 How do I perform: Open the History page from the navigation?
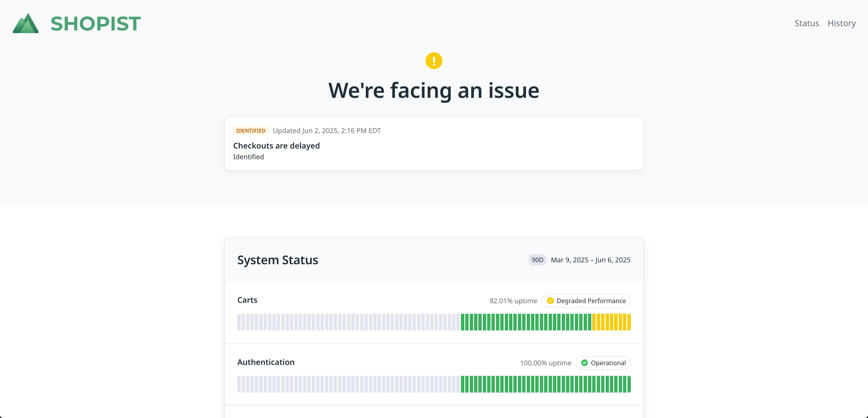coord(842,23)
